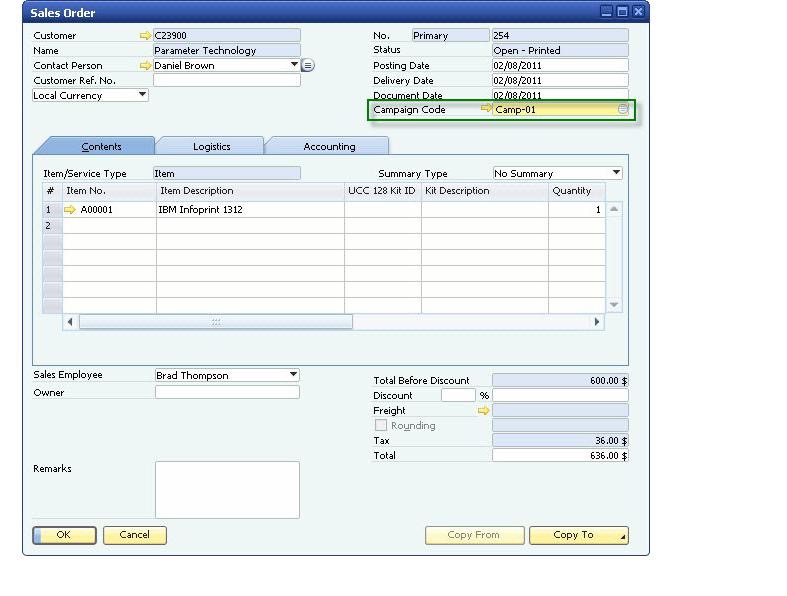Viewport: 787px width, 596px height.
Task: Switch to the Accounting tab
Action: click(329, 147)
